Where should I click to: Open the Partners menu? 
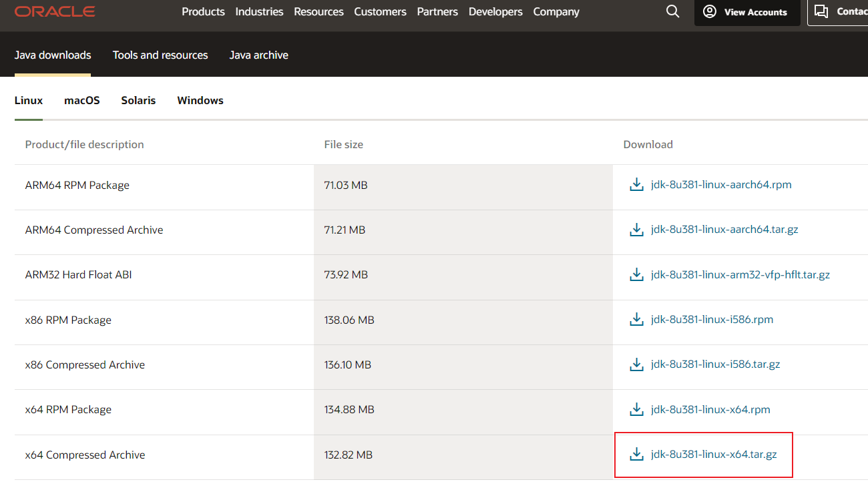437,11
